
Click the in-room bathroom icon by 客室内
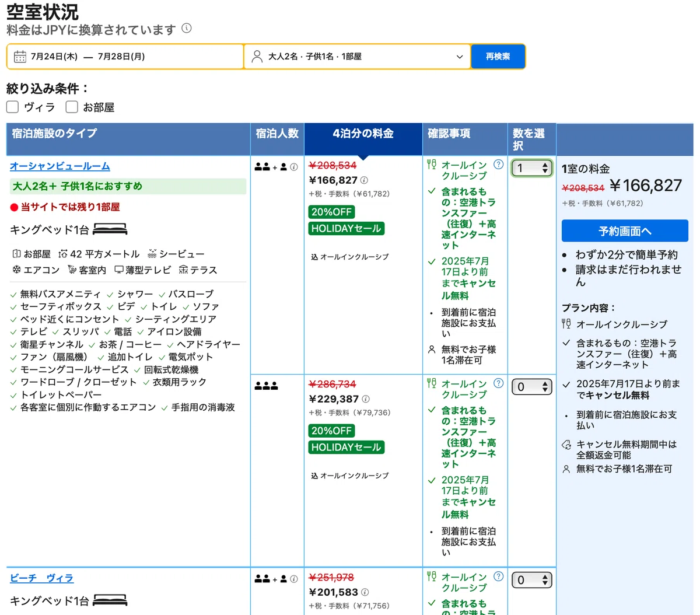[72, 270]
